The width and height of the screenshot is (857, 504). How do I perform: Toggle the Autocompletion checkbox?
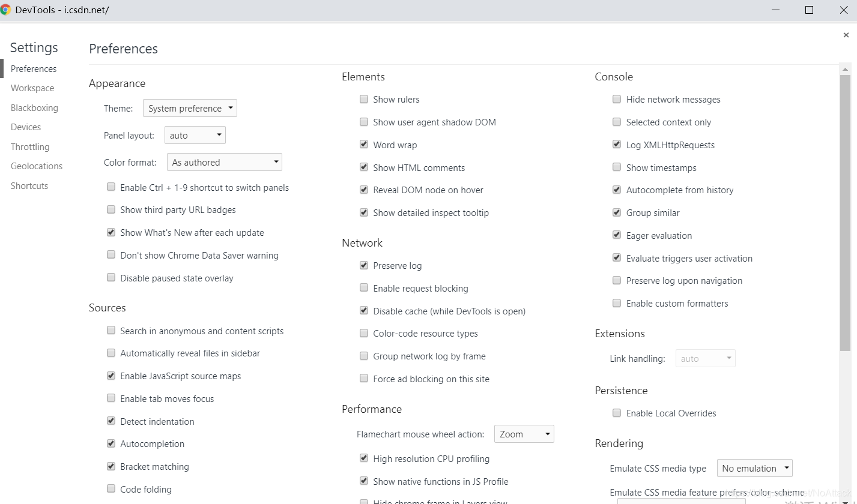[x=111, y=443]
